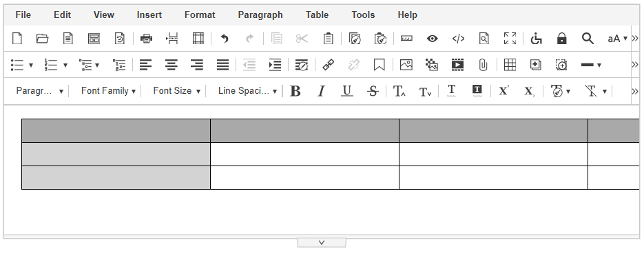644x260 pixels.
Task: Click the multilevel numbered list icon without arrow
Action: pyautogui.click(x=119, y=65)
